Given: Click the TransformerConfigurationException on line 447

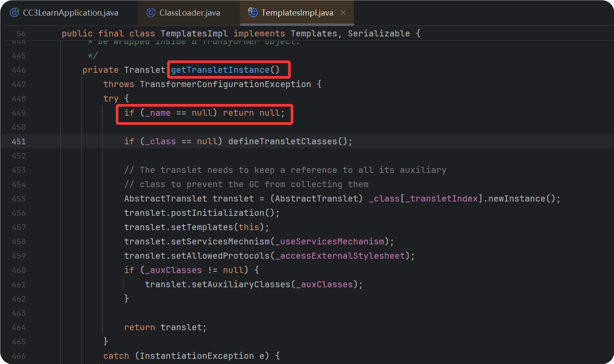Looking at the screenshot, I should coord(225,84).
